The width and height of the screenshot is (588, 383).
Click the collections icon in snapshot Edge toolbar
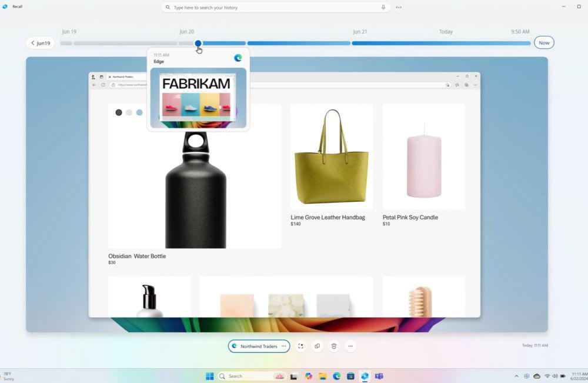[x=466, y=85]
